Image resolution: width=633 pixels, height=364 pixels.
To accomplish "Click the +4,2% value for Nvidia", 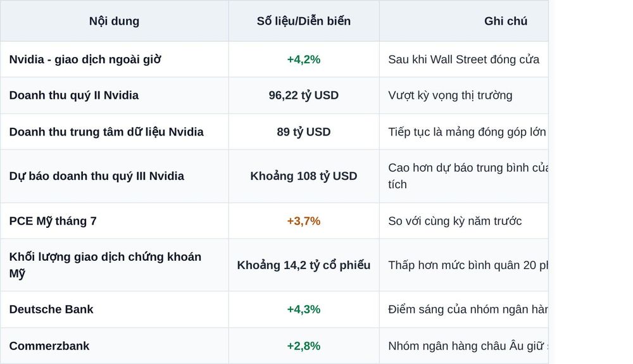I will click(304, 60).
